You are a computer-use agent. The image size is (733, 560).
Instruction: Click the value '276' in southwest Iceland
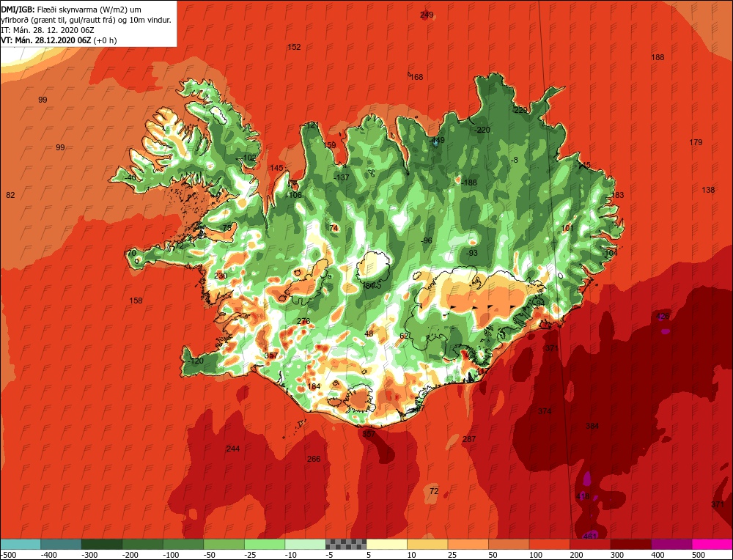point(303,321)
